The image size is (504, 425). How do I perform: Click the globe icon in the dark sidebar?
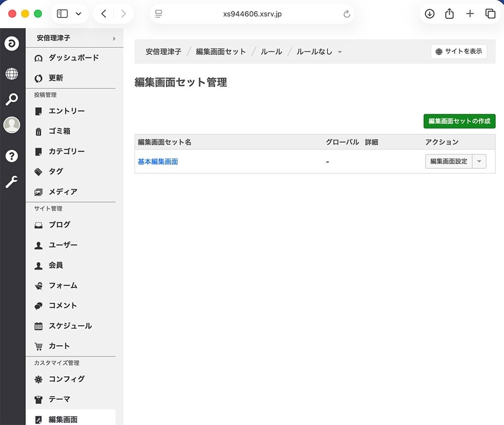[x=12, y=73]
